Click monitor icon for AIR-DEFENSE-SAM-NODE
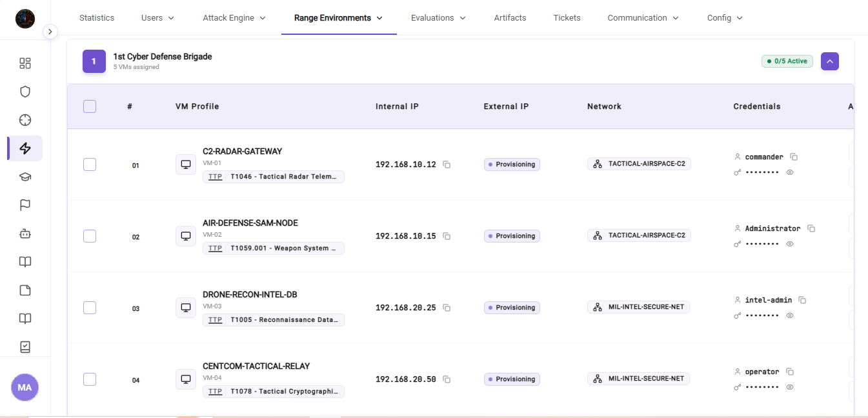This screenshot has height=418, width=868. (186, 236)
